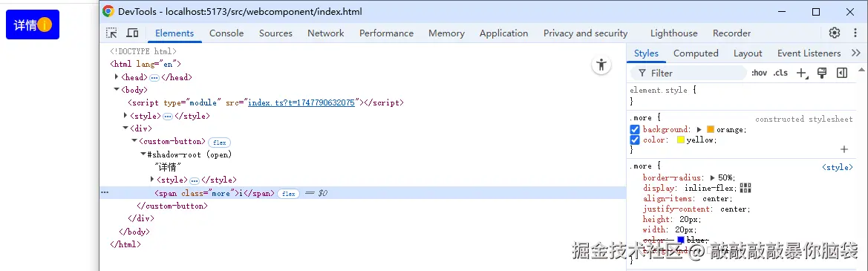Screen dimensions: 868x271
Task: Switch to the Layout pane tab
Action: click(x=748, y=53)
